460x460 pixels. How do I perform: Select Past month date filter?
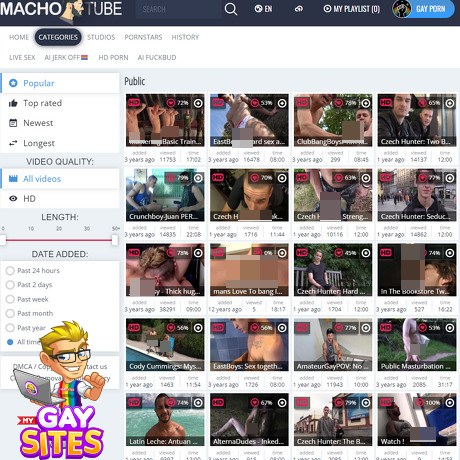click(29, 313)
